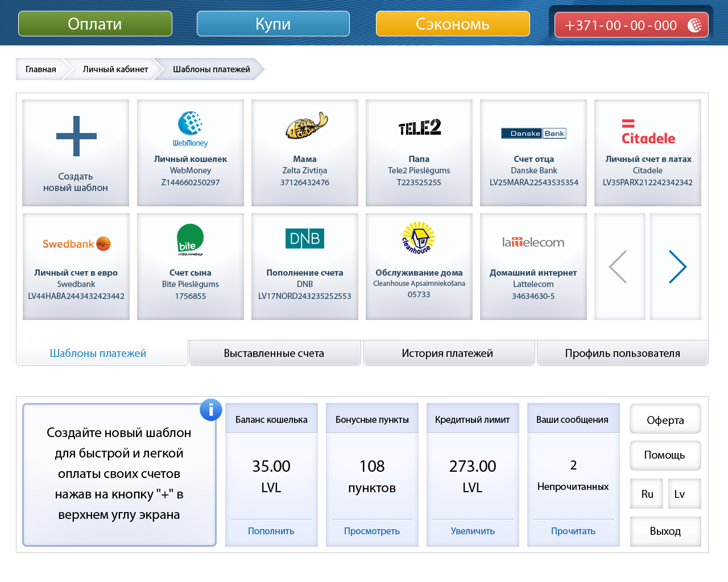Click Личный счет в латах title
This screenshot has height=582, width=728.
tap(648, 159)
